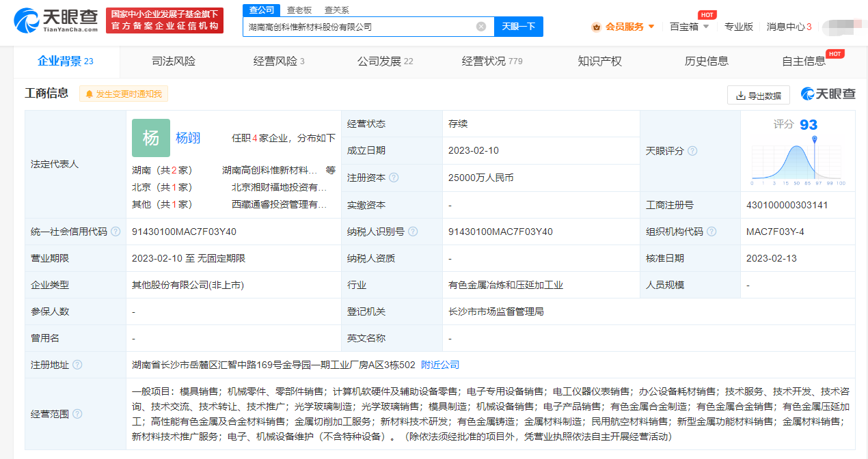Click help icon beside 经营范围

click(x=77, y=414)
